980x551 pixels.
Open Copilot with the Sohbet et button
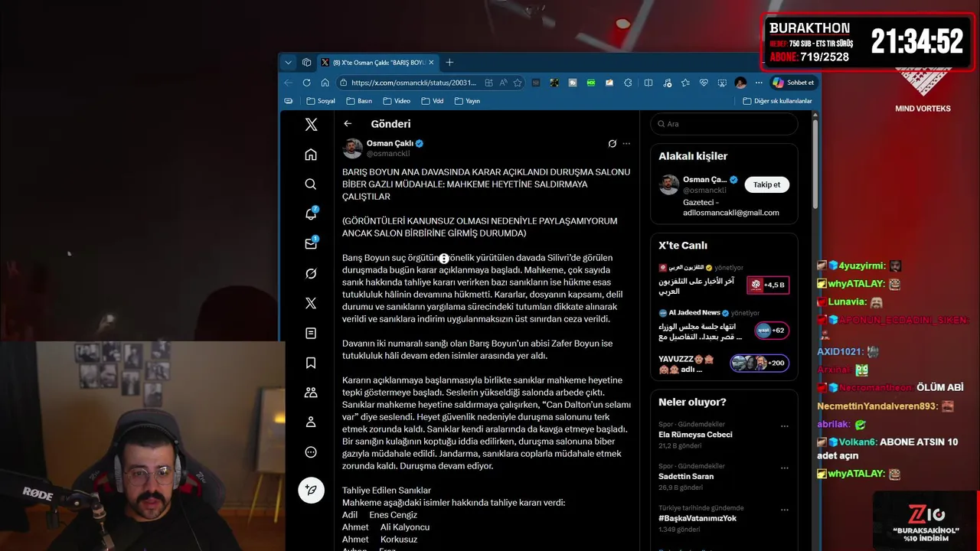[x=794, y=83]
